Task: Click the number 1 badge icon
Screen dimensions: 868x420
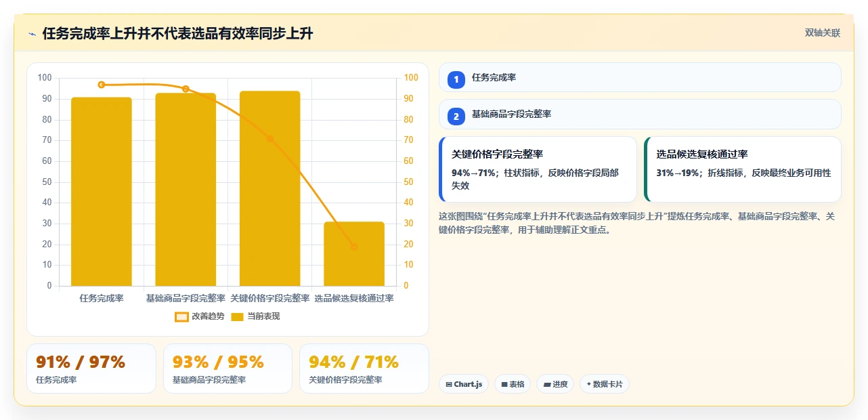Action: tap(456, 79)
